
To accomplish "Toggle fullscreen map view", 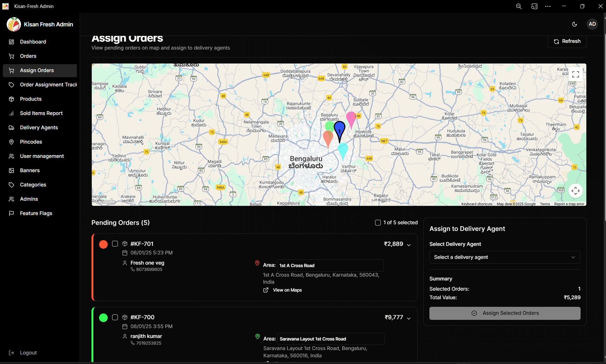I will [576, 74].
